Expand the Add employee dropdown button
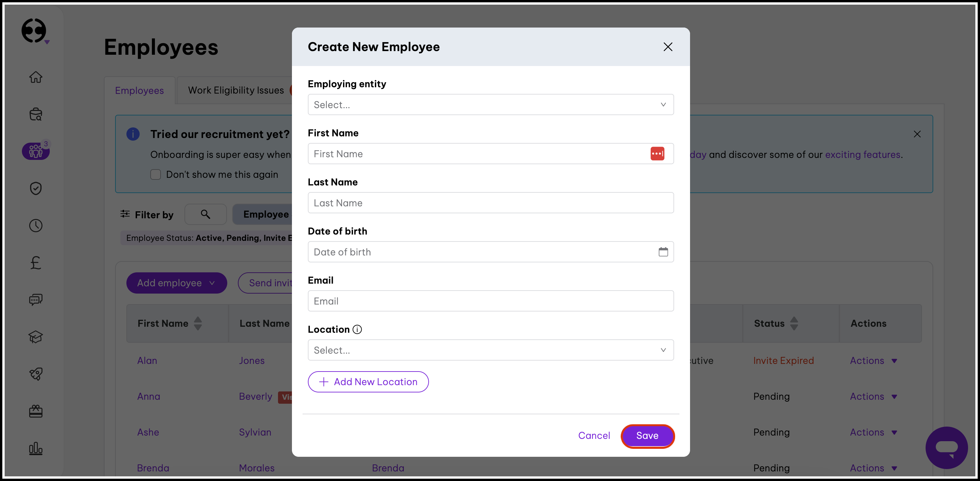 [176, 283]
